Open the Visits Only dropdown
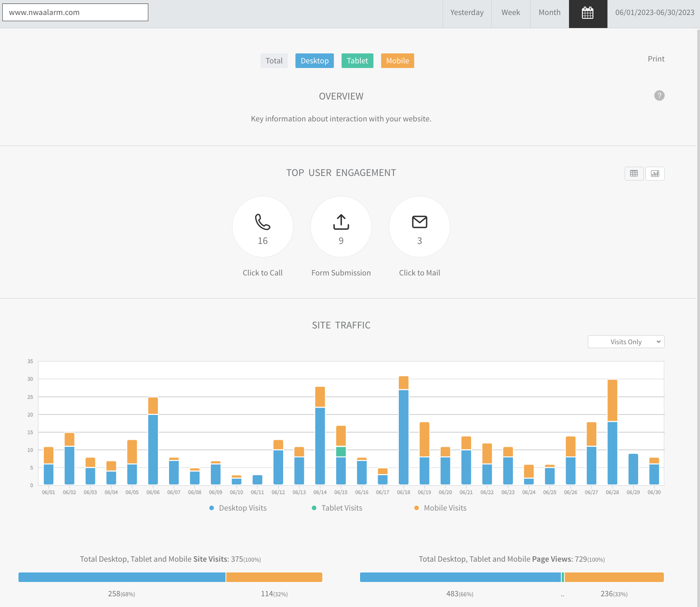The image size is (700, 607). coord(626,342)
